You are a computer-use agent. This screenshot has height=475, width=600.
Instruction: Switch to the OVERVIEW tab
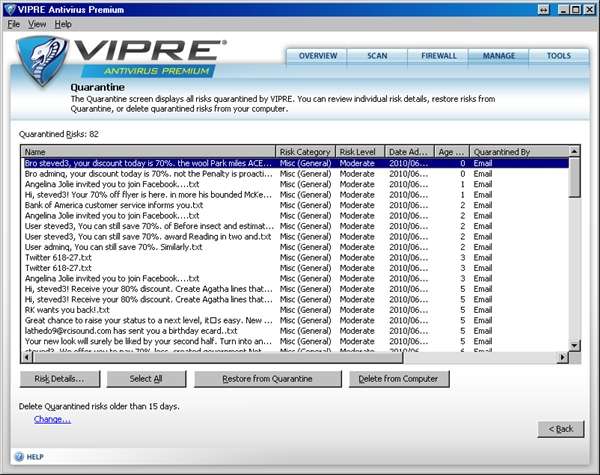point(318,56)
